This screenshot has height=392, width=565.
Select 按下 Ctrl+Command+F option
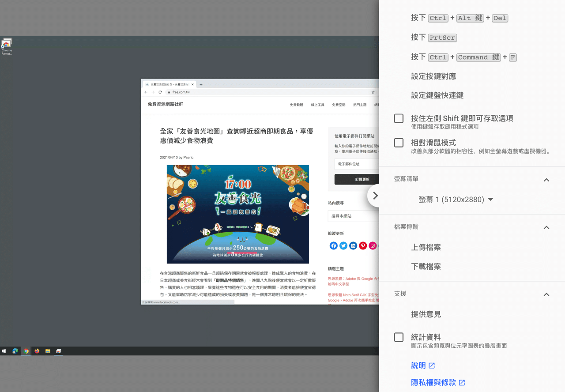[x=464, y=57]
